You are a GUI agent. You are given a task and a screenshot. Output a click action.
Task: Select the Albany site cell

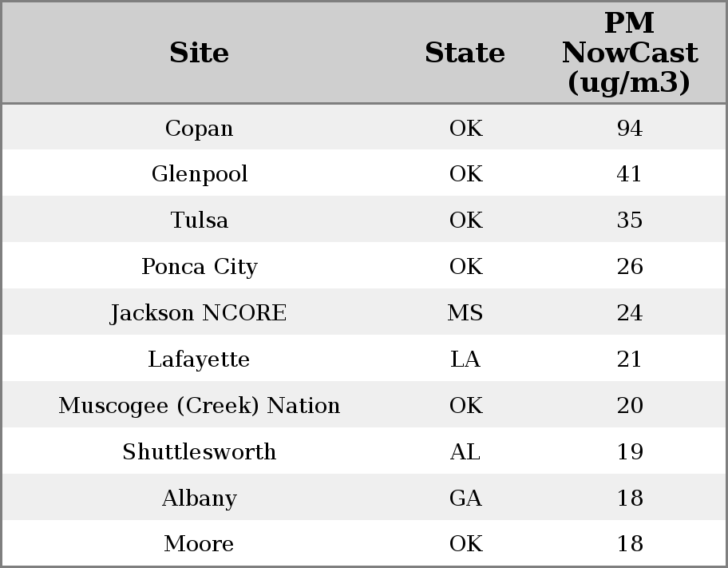(199, 498)
